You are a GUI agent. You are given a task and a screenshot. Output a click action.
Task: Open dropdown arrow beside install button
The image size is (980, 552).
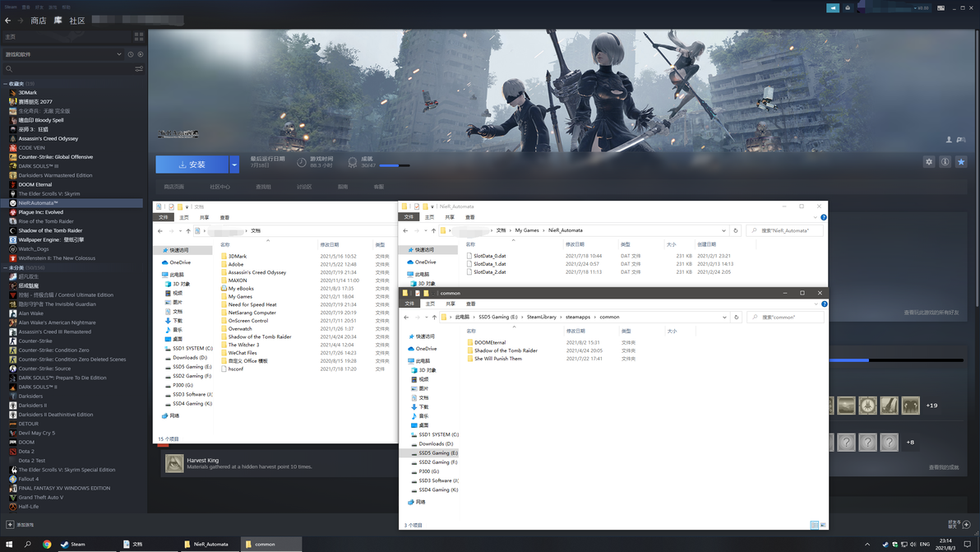[234, 165]
